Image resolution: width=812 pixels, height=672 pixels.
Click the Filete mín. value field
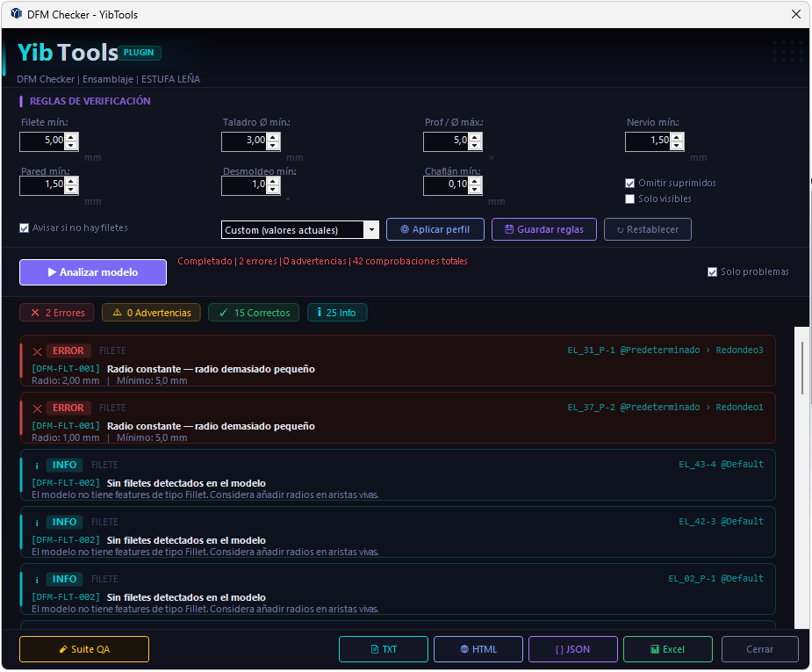tap(43, 141)
